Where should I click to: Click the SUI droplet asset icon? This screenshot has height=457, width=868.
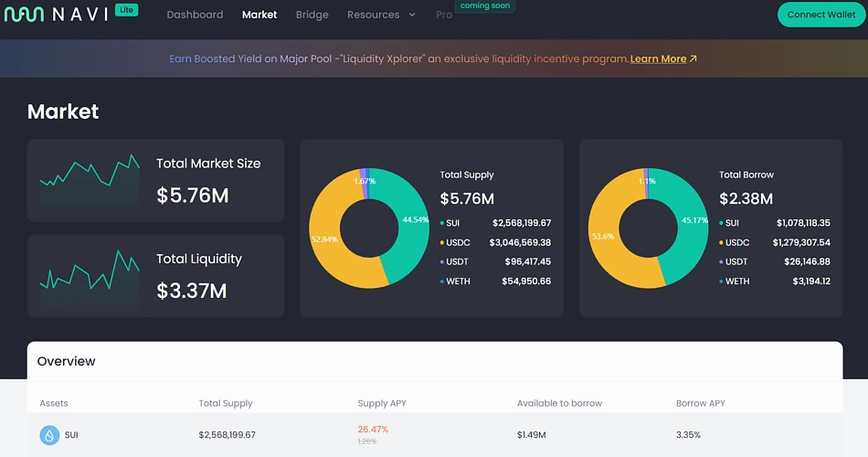pos(49,435)
